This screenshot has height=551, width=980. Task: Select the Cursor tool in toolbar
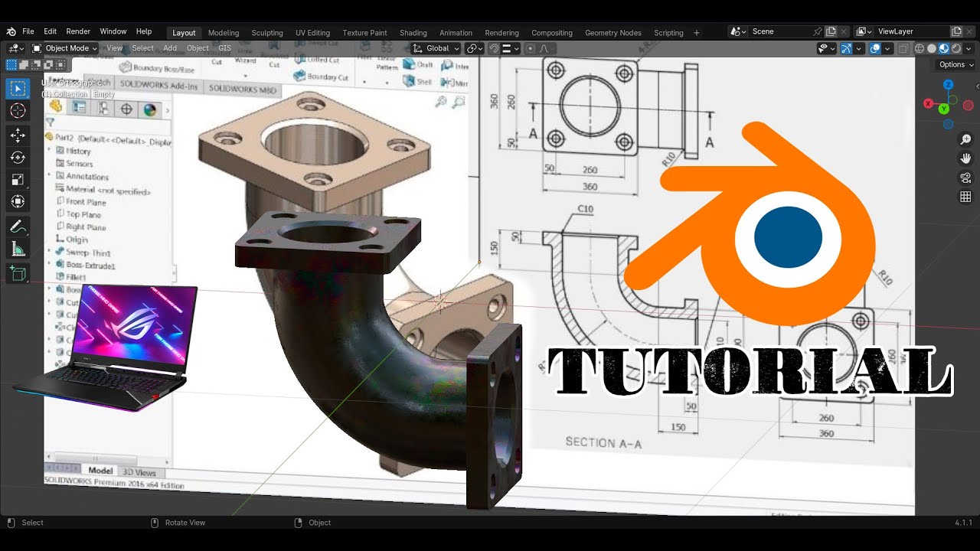pyautogui.click(x=18, y=111)
